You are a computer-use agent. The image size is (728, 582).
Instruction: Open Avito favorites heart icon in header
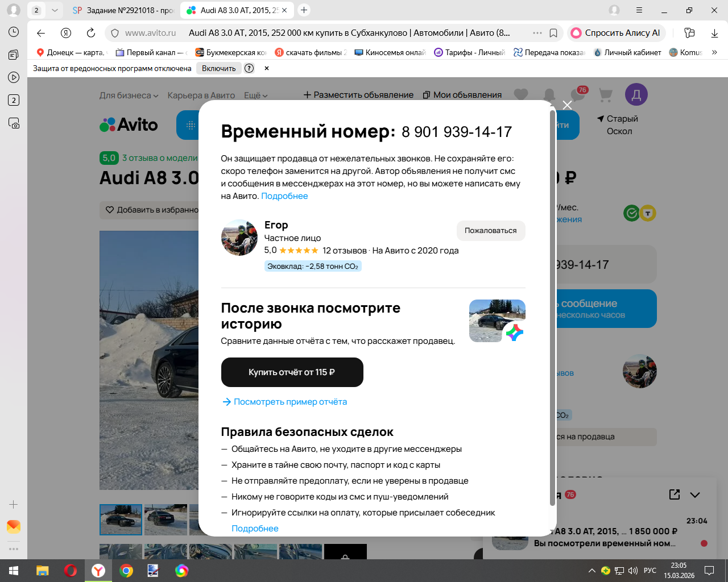point(521,95)
